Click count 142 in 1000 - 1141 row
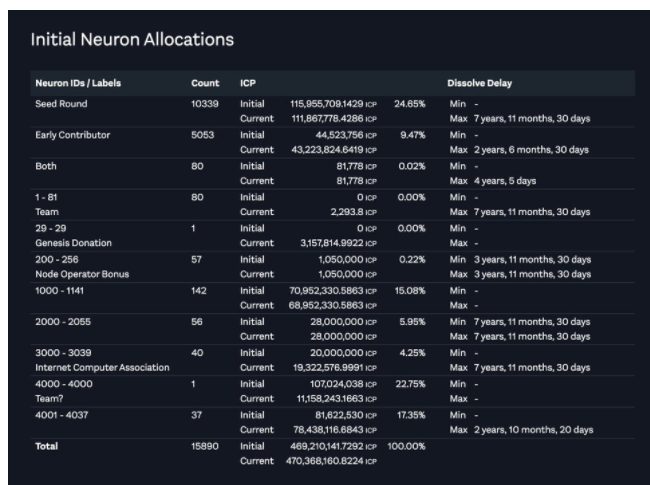The width and height of the screenshot is (650, 485). [x=199, y=291]
